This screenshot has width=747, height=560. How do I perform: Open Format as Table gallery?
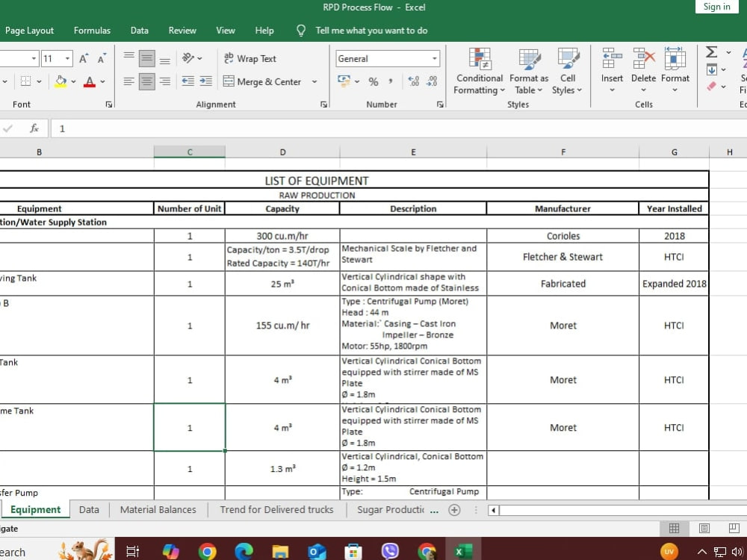[529, 72]
